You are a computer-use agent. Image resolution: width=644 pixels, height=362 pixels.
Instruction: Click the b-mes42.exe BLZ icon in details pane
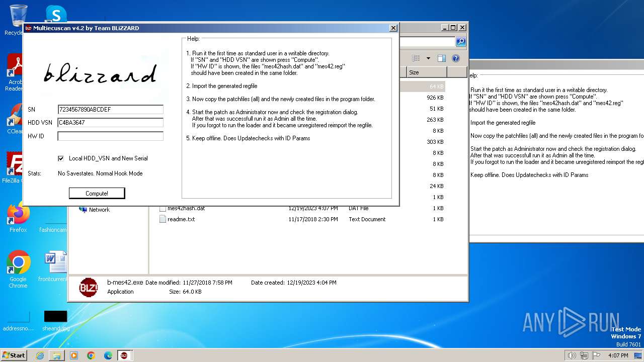coord(89,287)
